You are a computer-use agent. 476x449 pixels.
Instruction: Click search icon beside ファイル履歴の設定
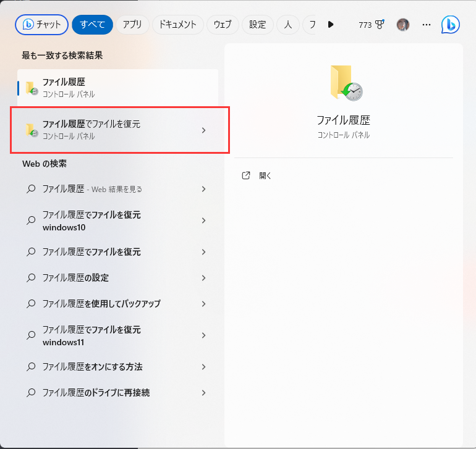[x=31, y=278]
